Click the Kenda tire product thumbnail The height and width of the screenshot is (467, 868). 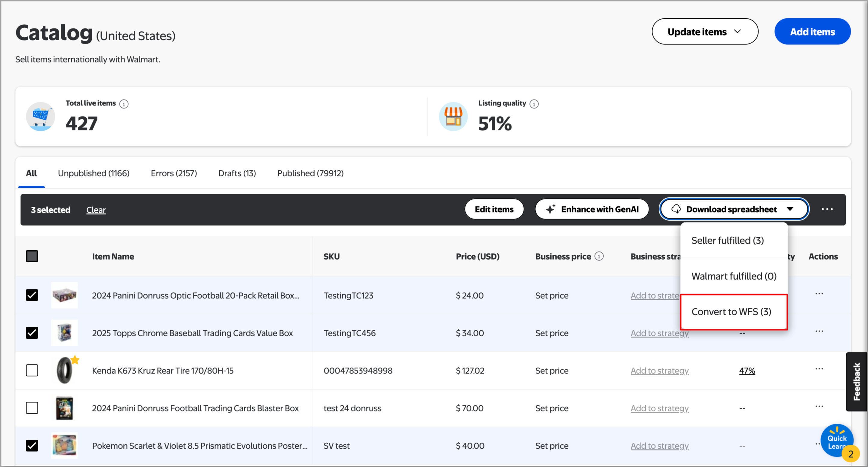64,370
